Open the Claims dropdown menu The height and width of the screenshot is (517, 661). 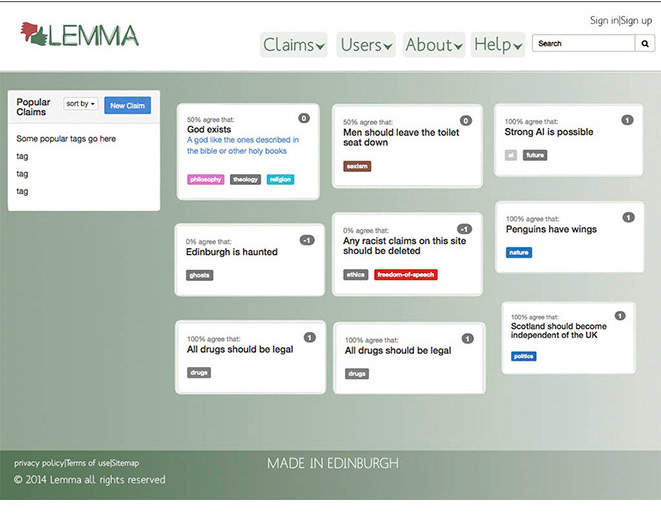[x=293, y=45]
